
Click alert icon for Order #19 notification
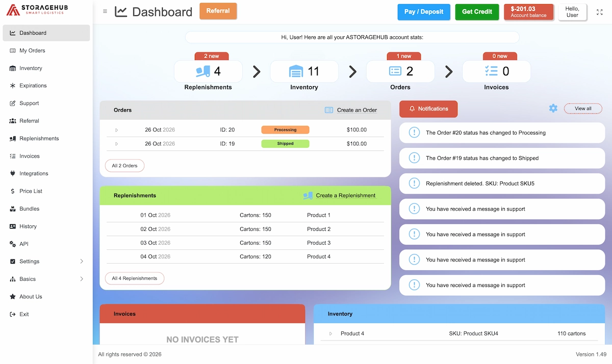point(415,158)
